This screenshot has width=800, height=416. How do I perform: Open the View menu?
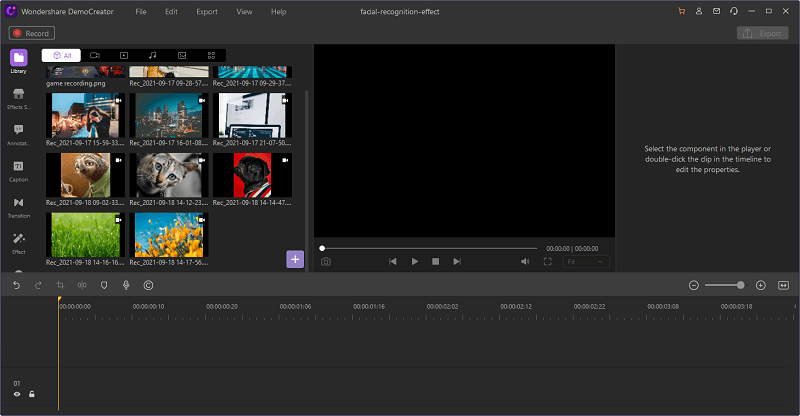pyautogui.click(x=244, y=11)
